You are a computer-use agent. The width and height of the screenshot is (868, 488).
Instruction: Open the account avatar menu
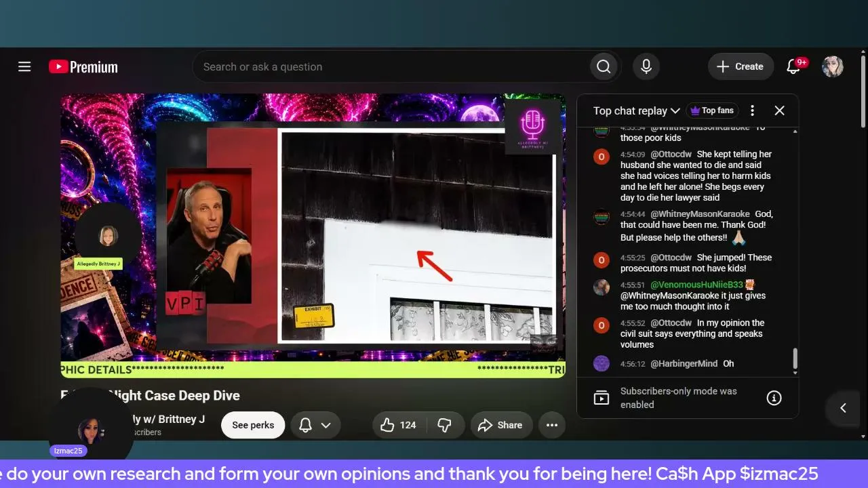click(x=833, y=66)
